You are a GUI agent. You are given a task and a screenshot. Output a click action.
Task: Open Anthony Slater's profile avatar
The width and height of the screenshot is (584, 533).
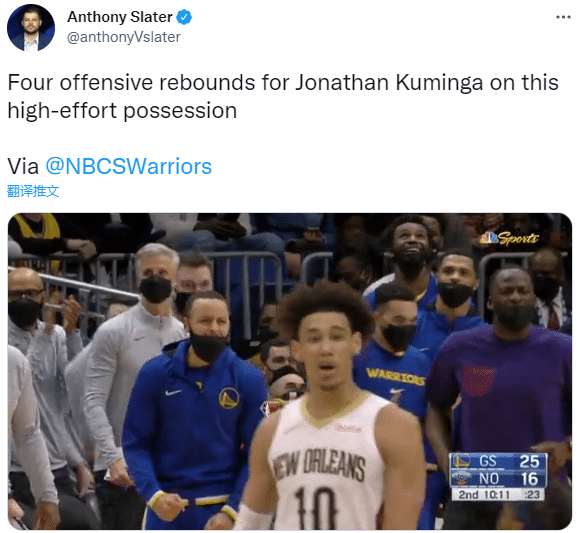point(31,28)
